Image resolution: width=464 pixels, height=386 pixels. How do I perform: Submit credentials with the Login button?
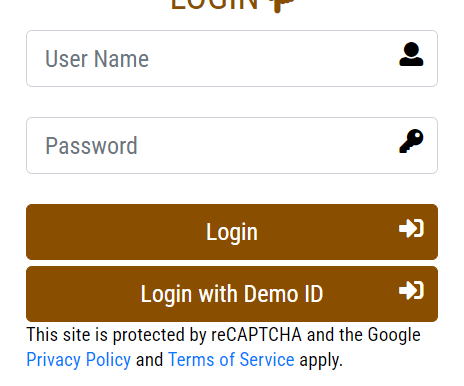click(232, 232)
